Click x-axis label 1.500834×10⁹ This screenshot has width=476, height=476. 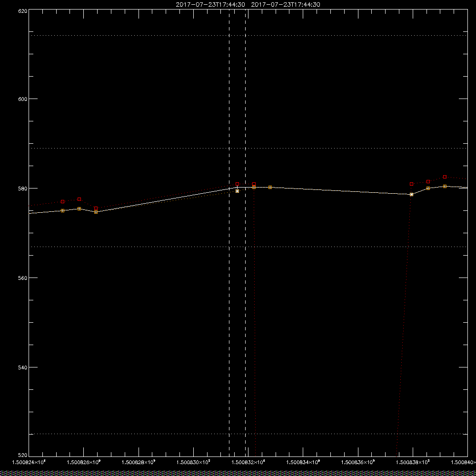tap(303, 462)
